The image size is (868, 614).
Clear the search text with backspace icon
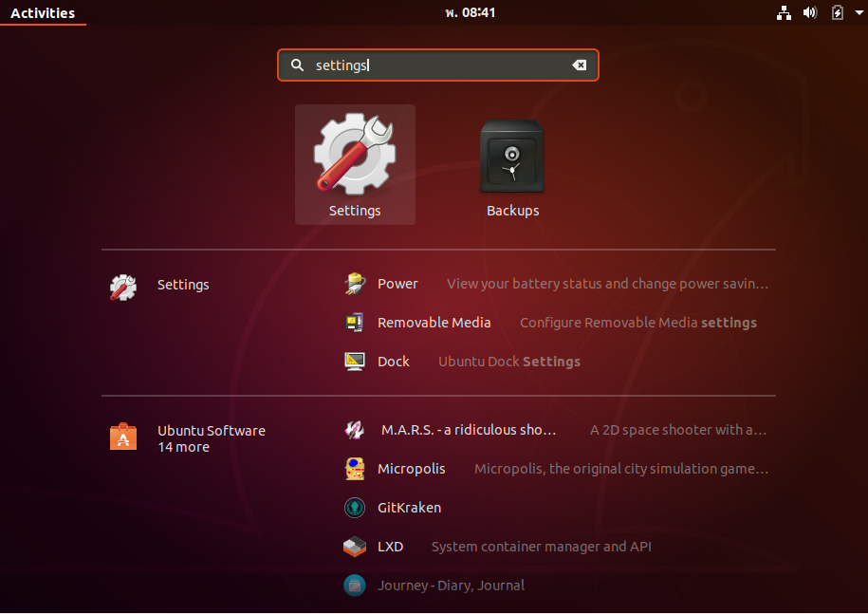pos(580,65)
